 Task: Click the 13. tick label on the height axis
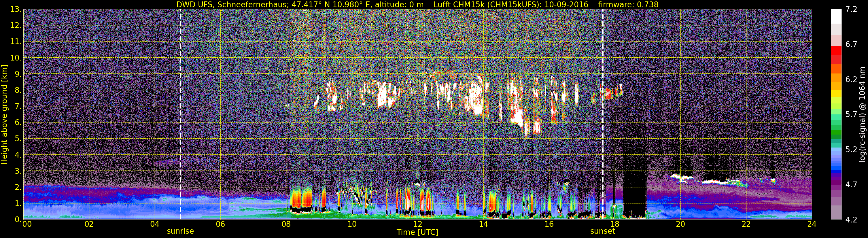(16, 10)
